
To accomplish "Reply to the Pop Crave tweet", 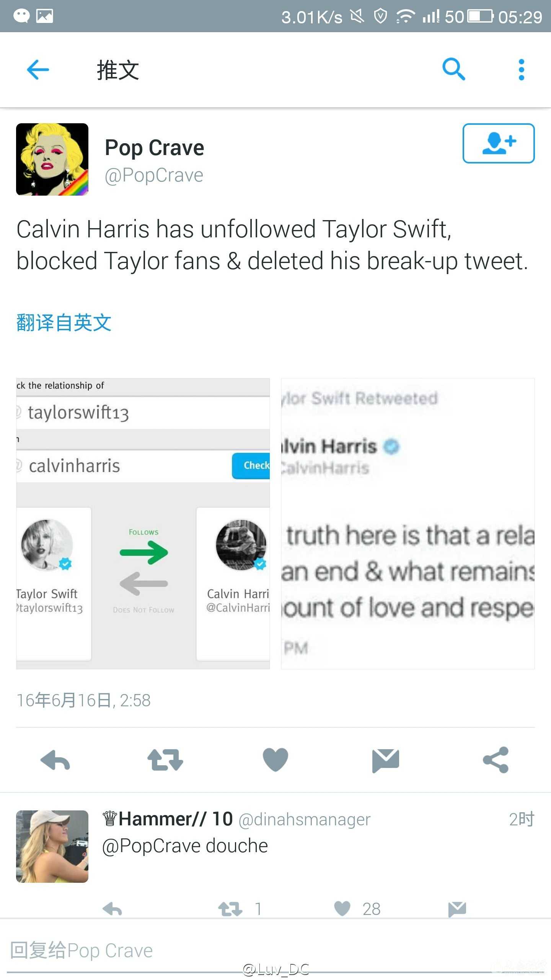I will point(55,760).
